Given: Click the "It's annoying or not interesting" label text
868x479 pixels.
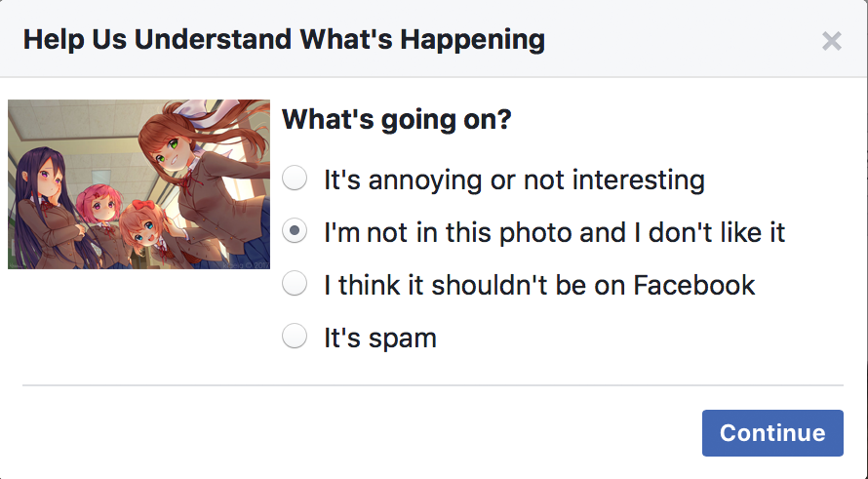Looking at the screenshot, I should click(514, 180).
